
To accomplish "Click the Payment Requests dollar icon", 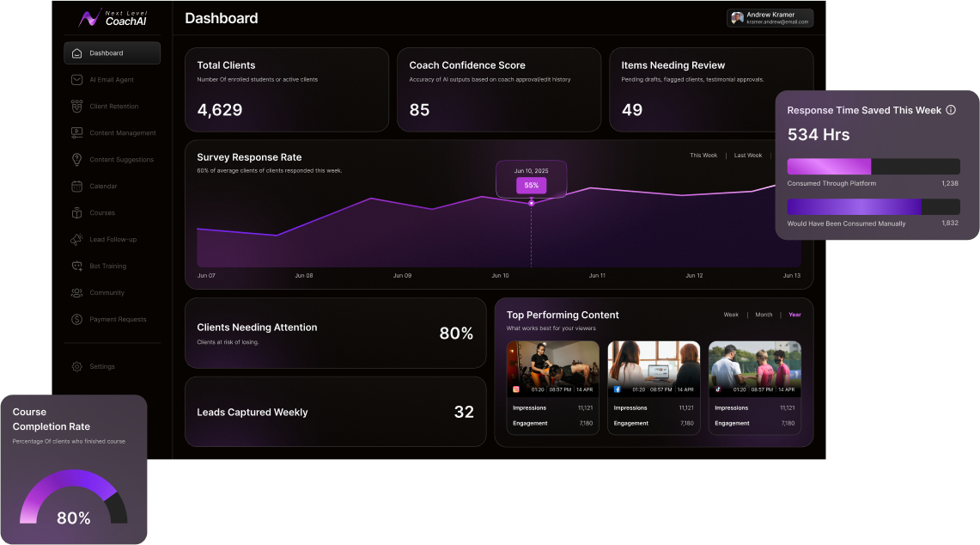I will click(x=76, y=320).
